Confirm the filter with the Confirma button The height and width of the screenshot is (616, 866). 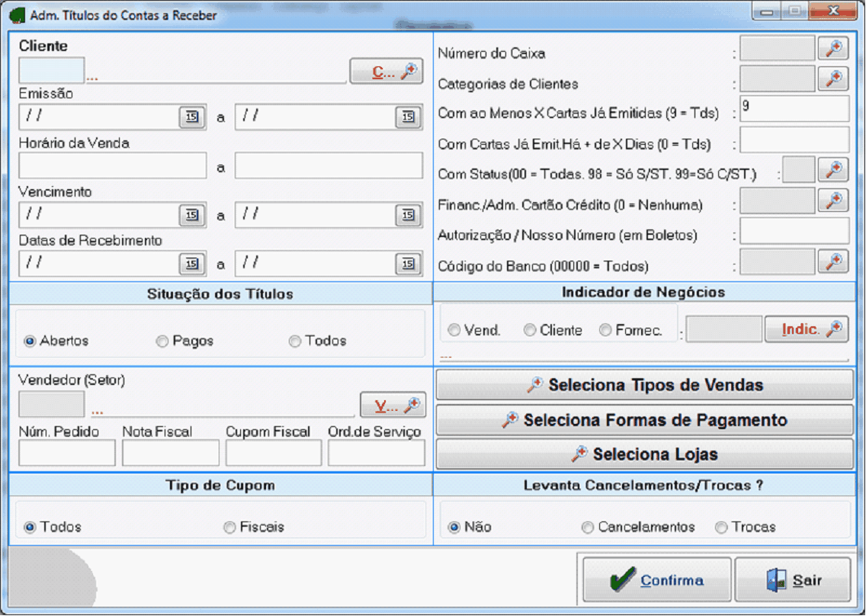pos(656,580)
